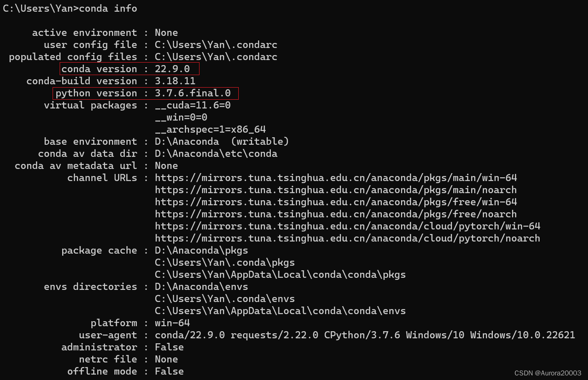Select the active environment None value
588x380 pixels.
click(x=166, y=32)
